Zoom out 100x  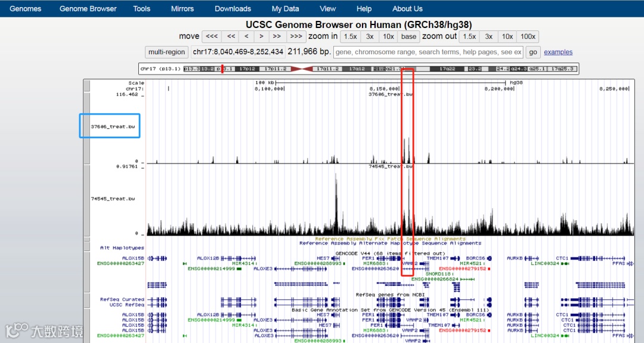[x=528, y=36]
